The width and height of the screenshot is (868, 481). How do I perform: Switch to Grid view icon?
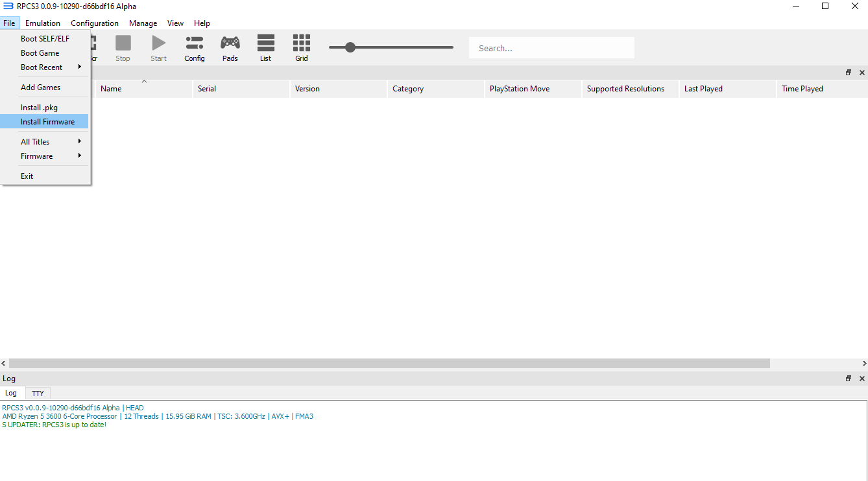pyautogui.click(x=301, y=48)
